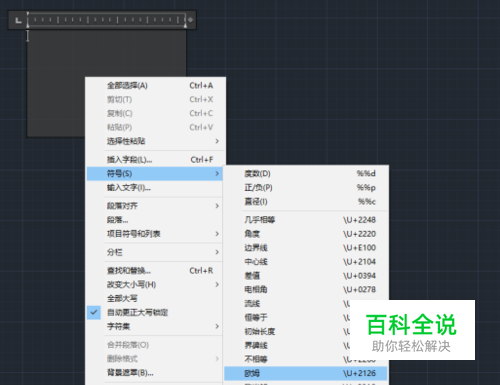
Task: Insert the 几乎相等 \U+2248 symbol
Action: click(x=306, y=220)
